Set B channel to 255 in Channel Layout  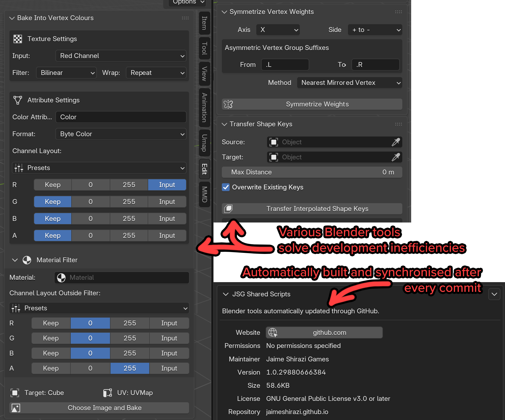pos(129,219)
